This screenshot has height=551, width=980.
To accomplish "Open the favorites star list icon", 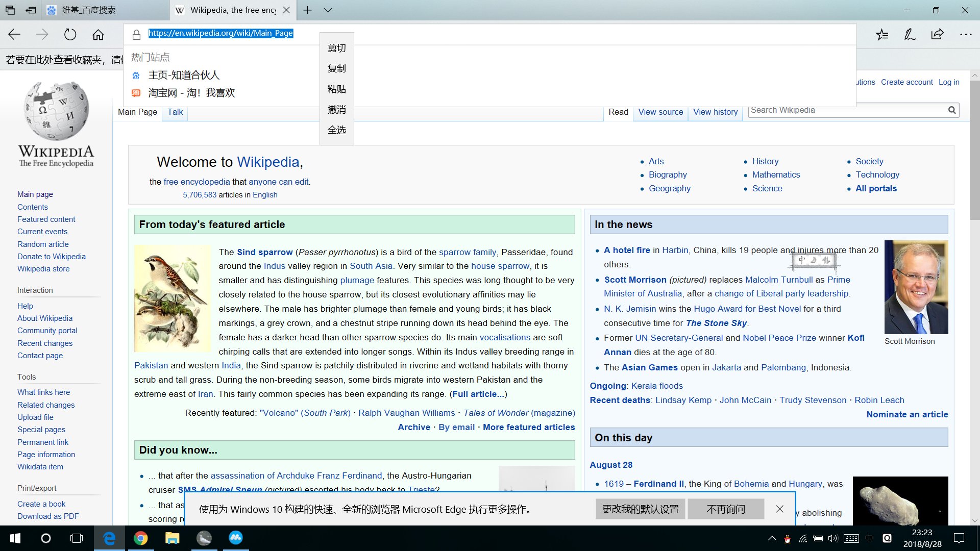I will point(882,35).
